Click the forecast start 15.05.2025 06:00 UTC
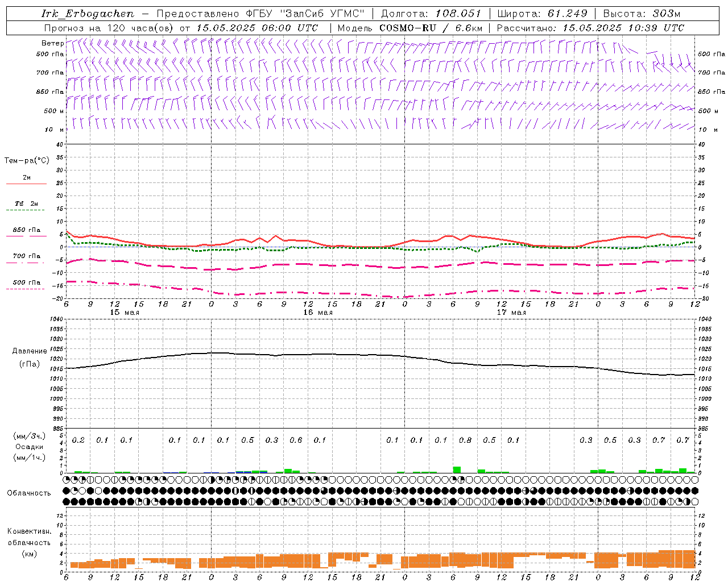 tap(257, 28)
